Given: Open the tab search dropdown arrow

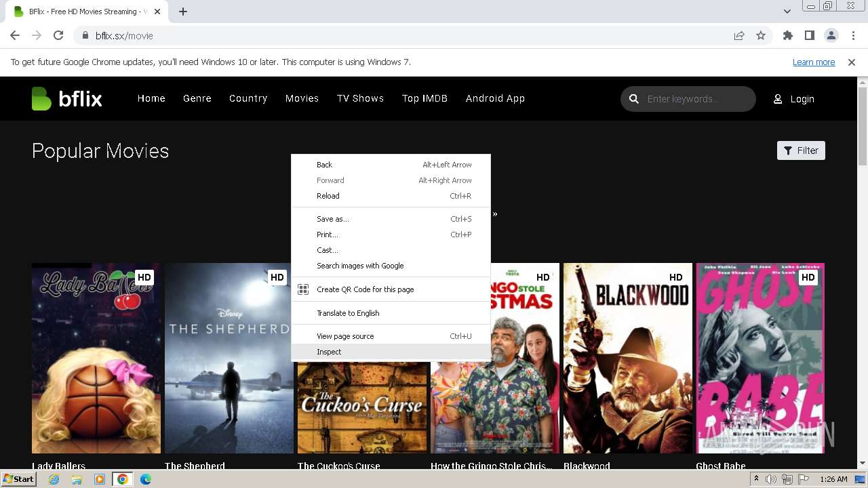Looking at the screenshot, I should [x=787, y=12].
